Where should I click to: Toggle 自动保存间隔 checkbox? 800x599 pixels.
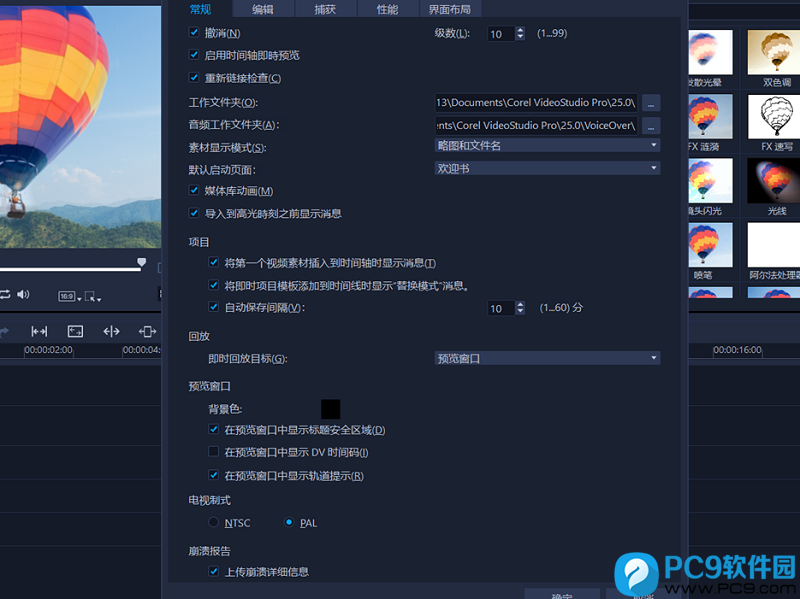(x=214, y=307)
